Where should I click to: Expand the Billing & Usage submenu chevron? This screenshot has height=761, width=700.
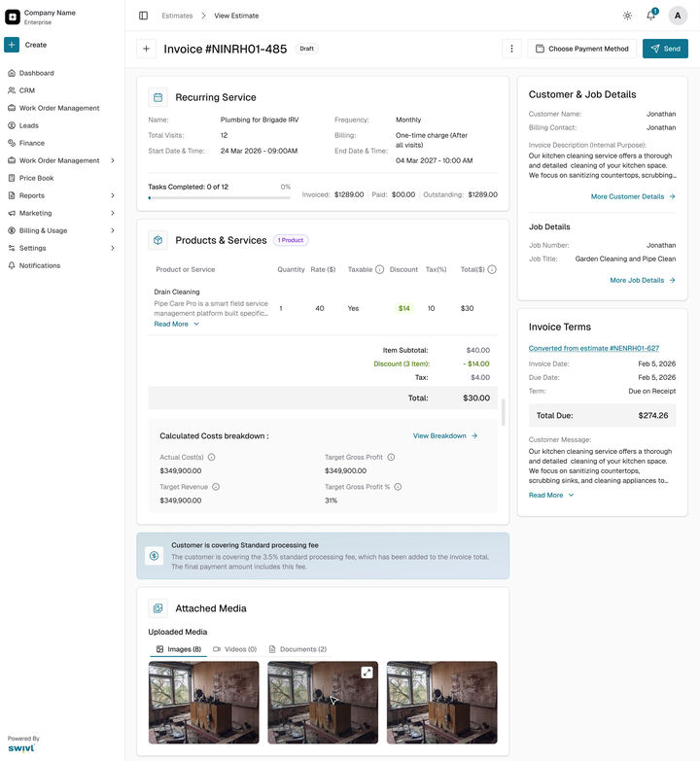113,230
